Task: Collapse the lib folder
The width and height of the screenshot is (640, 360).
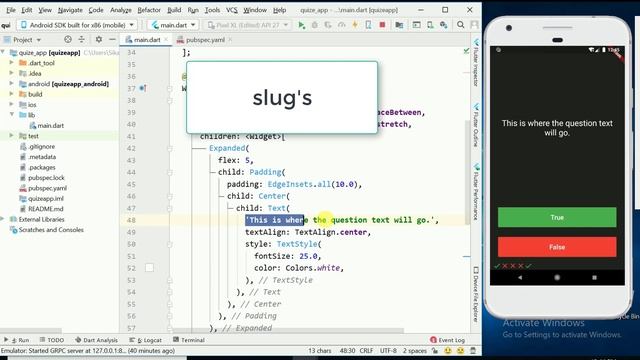Action: pyautogui.click(x=11, y=115)
